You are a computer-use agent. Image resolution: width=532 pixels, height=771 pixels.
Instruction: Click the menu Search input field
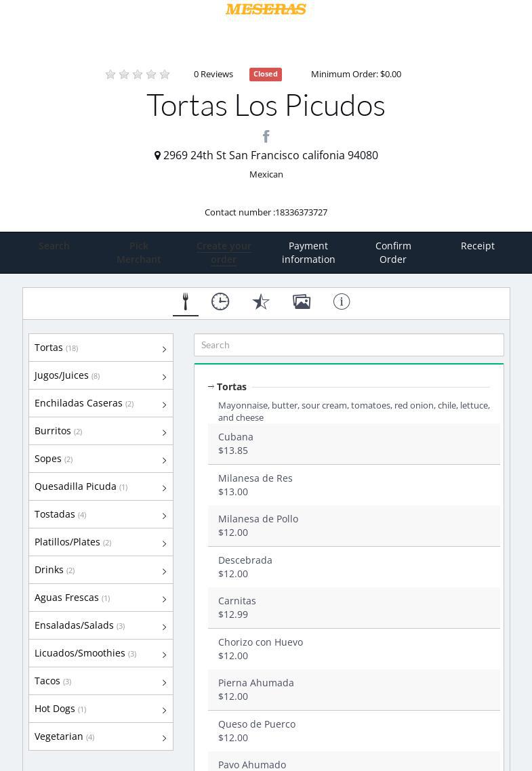[x=348, y=345]
